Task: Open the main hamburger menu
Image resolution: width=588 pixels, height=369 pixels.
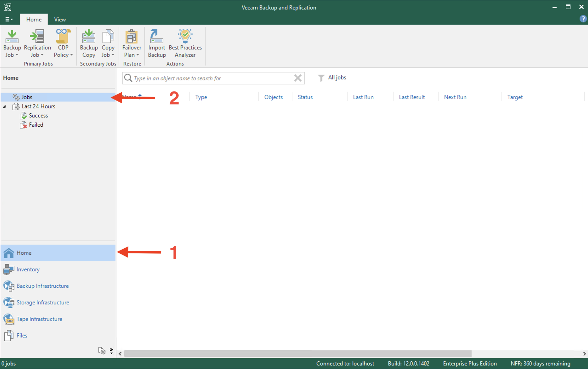Action: (x=9, y=19)
